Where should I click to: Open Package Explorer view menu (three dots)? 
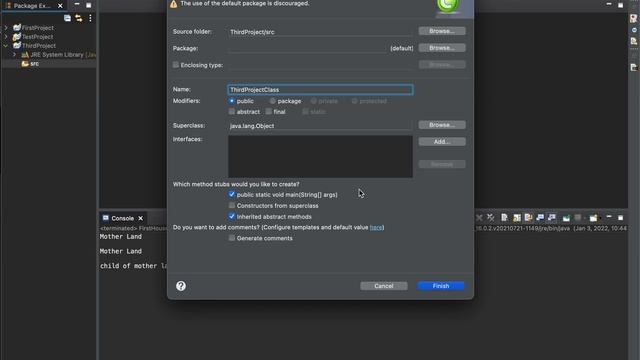tap(90, 18)
